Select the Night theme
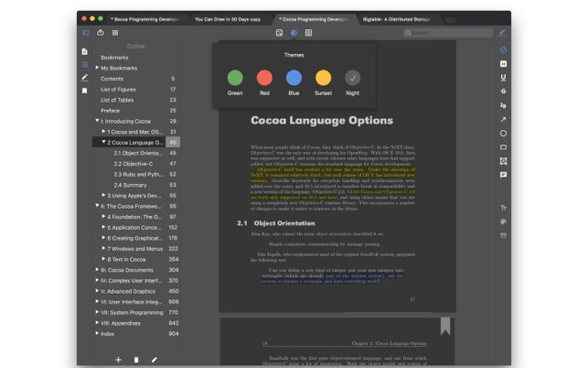This screenshot has width=588, height=368. (352, 78)
